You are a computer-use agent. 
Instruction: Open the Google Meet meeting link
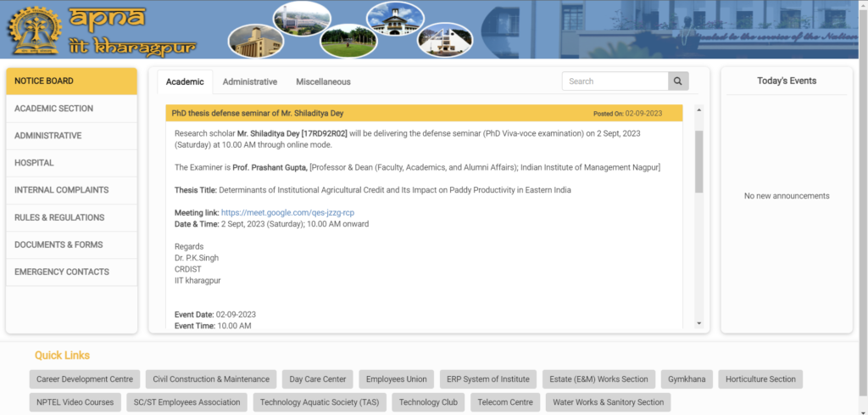tap(287, 212)
